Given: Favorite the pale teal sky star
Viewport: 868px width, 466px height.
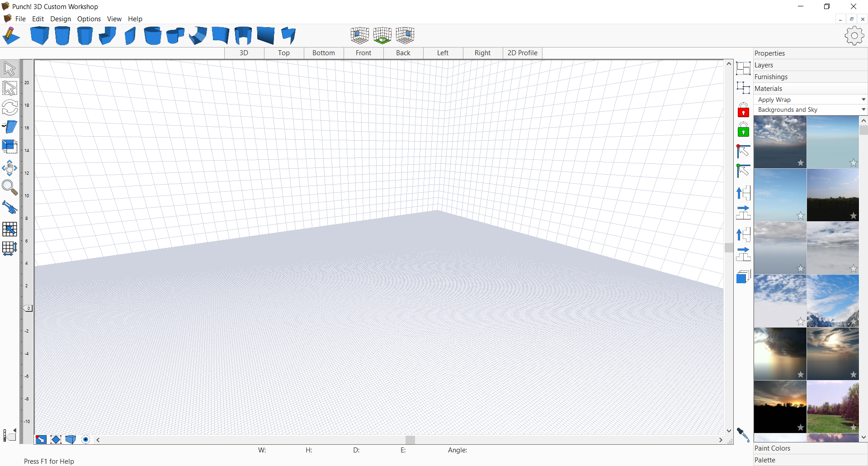Looking at the screenshot, I should point(854,163).
